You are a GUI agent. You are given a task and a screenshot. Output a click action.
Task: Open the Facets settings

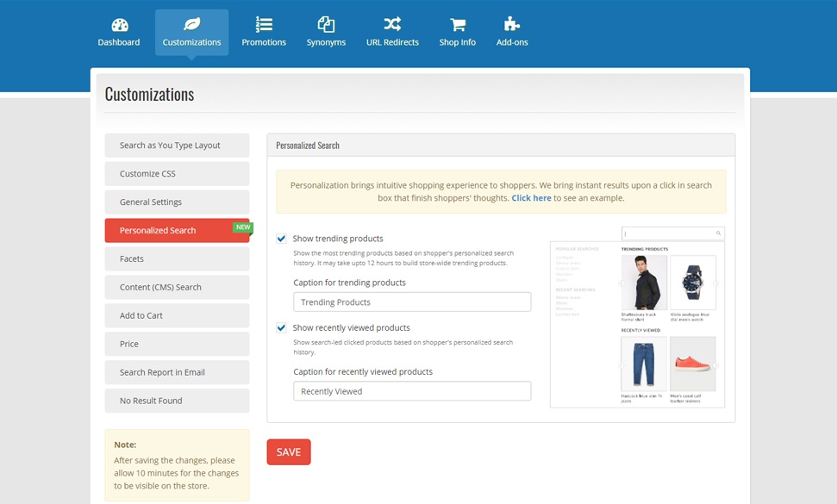coord(177,259)
